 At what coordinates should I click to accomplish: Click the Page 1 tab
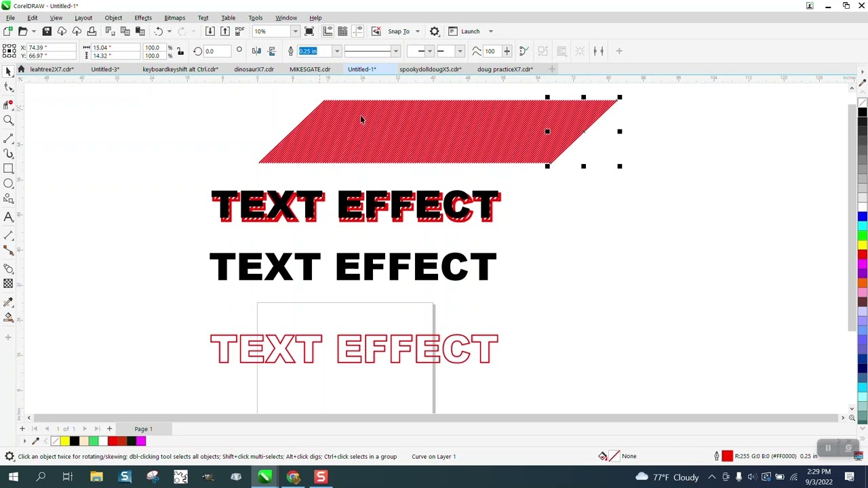(143, 429)
